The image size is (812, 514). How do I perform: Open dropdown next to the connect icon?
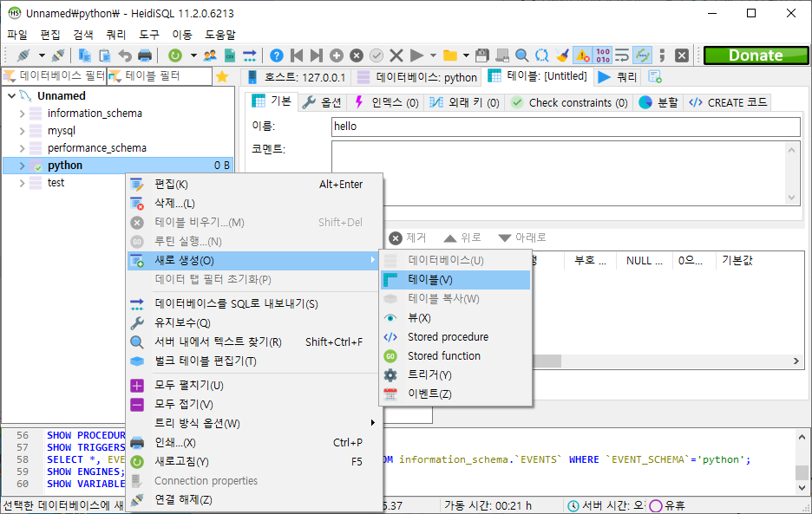[42, 55]
